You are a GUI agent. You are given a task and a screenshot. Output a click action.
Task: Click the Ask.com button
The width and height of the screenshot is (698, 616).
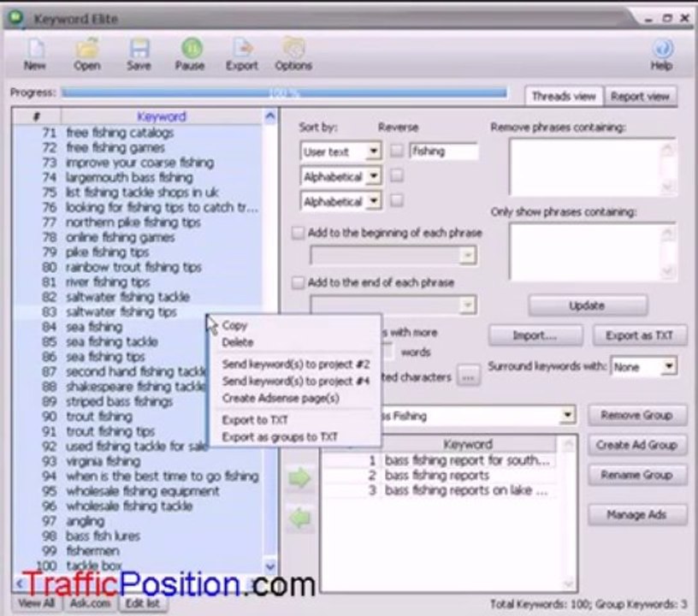point(91,603)
